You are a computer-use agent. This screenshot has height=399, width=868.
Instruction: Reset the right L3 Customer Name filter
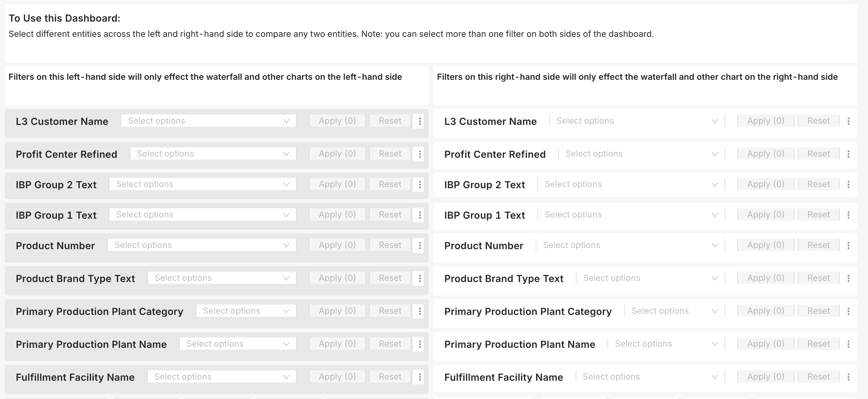coord(818,120)
